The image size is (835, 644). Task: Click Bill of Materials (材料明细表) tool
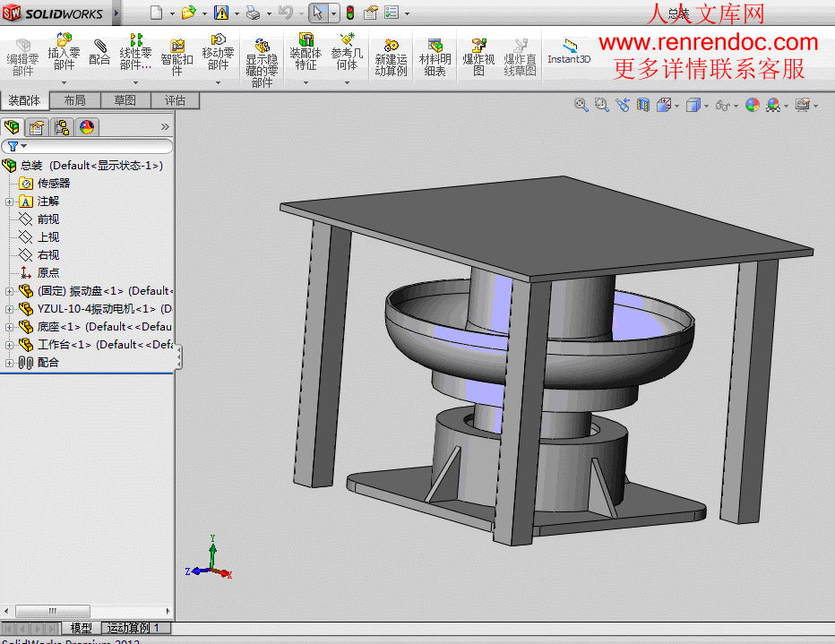click(x=435, y=57)
